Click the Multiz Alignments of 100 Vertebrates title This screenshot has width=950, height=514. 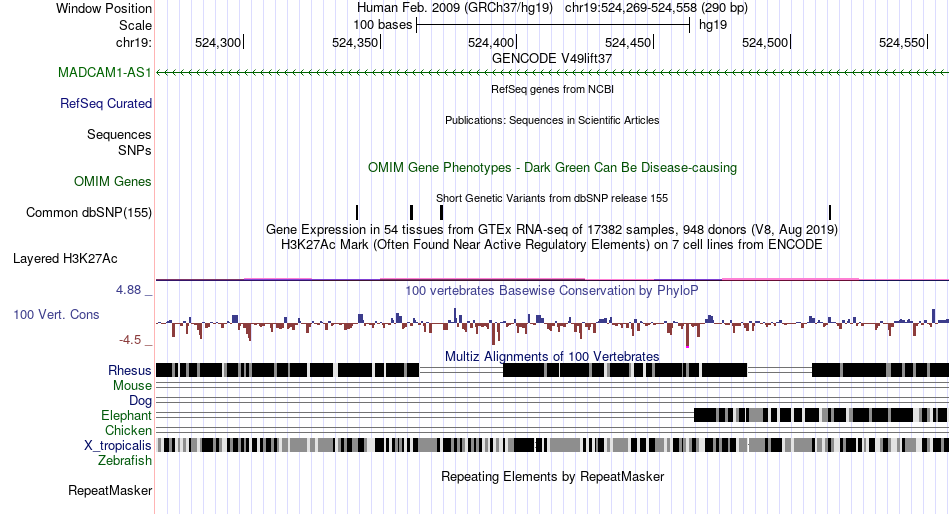coord(552,356)
